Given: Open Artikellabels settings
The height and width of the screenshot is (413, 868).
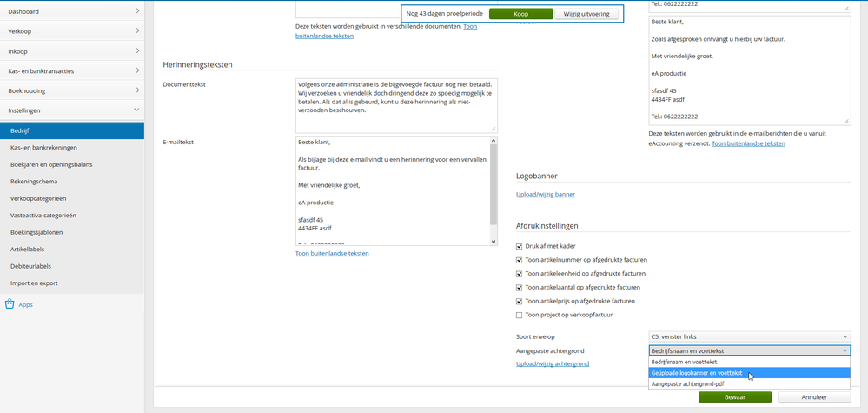Looking at the screenshot, I should pos(72,250).
